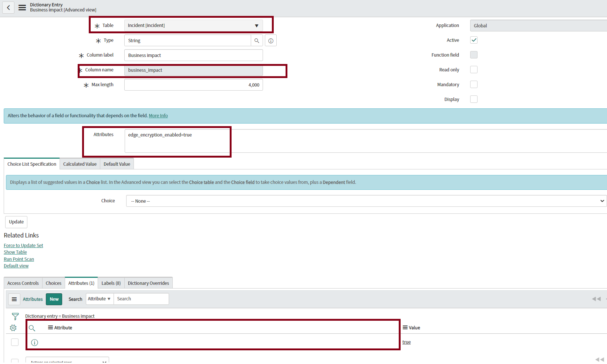Uncheck the Active checkbox

coord(473,40)
